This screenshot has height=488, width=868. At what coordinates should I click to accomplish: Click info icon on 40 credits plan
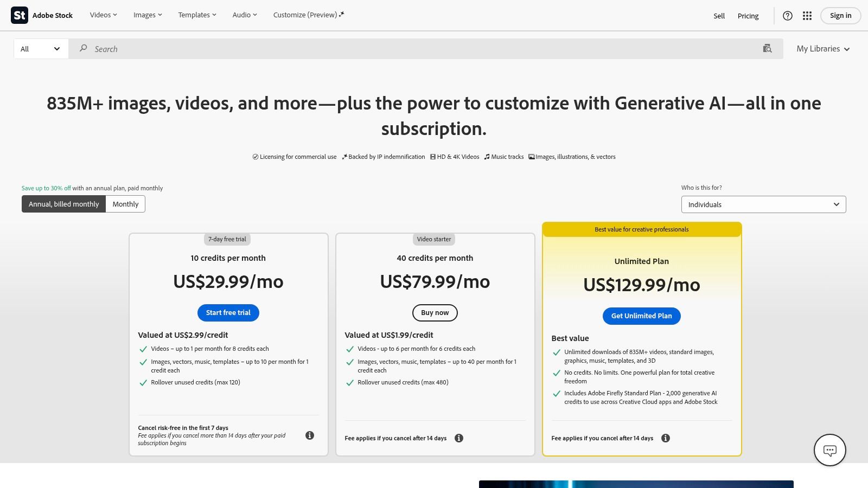pos(459,438)
